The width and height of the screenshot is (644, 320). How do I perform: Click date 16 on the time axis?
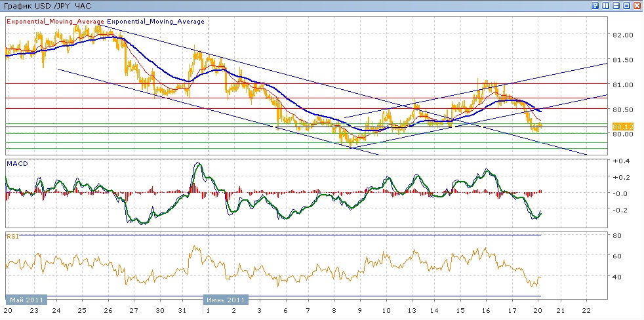tap(485, 310)
